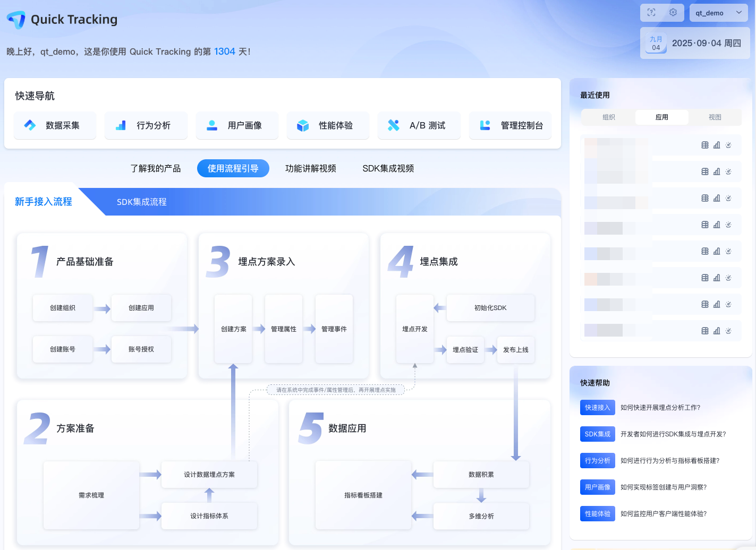756x550 pixels.
Task: Switch to 了解我的产品 tab
Action: coord(156,168)
